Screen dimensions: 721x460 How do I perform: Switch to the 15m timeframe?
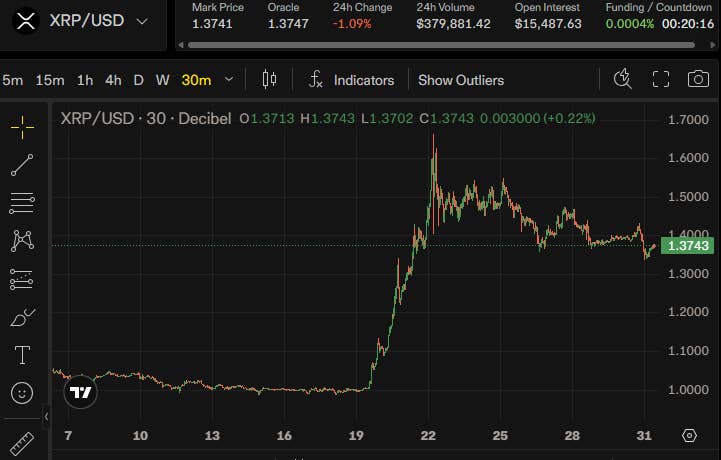point(50,80)
